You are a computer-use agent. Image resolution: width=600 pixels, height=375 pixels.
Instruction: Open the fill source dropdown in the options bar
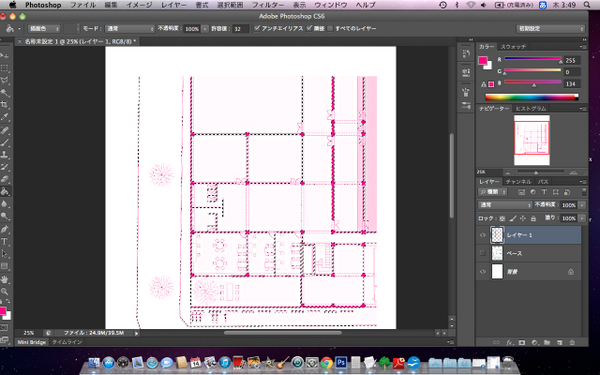[x=44, y=29]
